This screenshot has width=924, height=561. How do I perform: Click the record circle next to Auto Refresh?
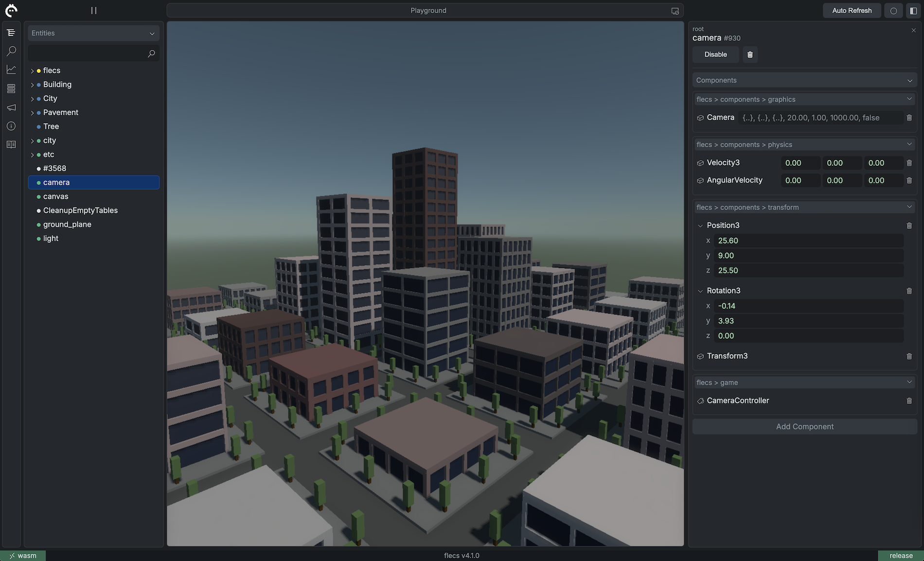coord(893,10)
